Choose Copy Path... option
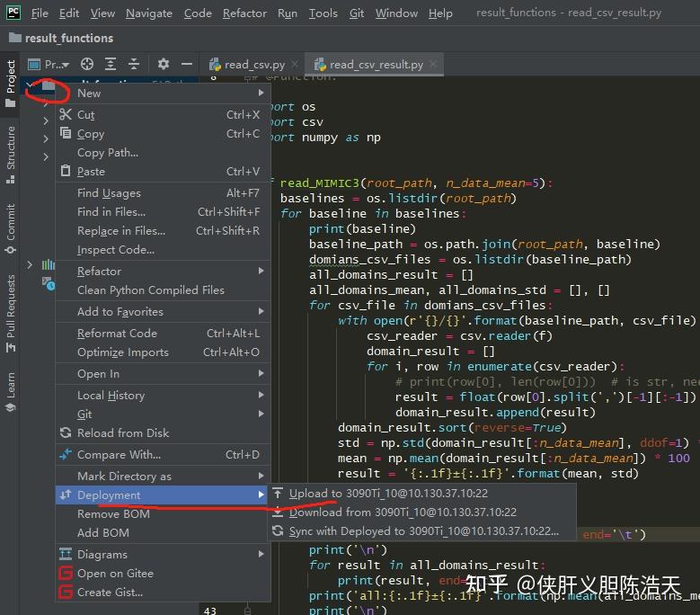 click(x=163, y=152)
